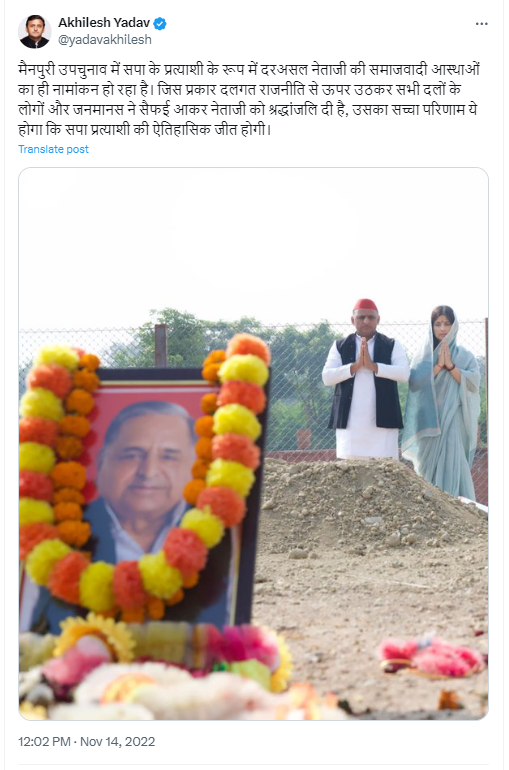Click the woman in blue sari in photo

[x=442, y=400]
